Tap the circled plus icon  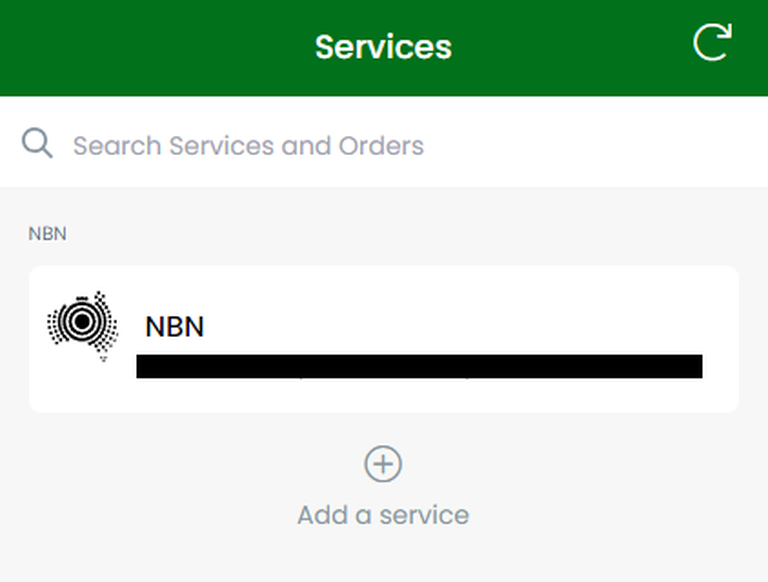click(x=383, y=464)
